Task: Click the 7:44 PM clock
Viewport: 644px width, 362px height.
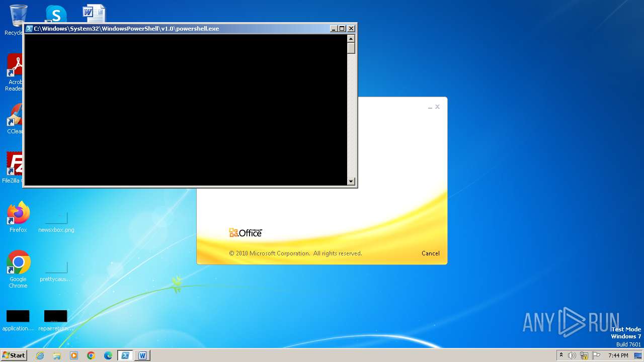Action: click(618, 355)
